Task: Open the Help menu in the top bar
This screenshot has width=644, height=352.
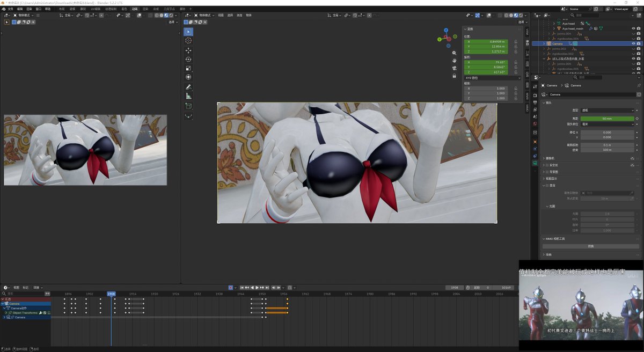Action: click(48, 9)
